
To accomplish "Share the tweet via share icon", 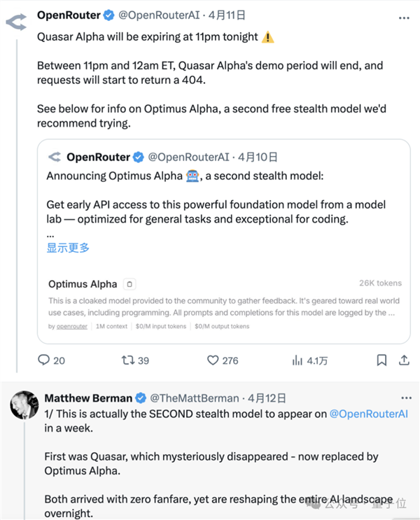I will pyautogui.click(x=404, y=360).
